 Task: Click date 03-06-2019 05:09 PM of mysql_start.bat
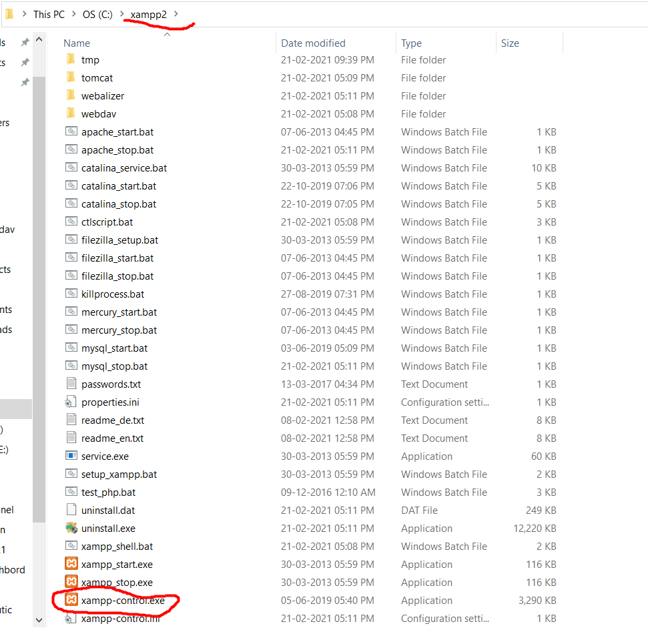[327, 348]
